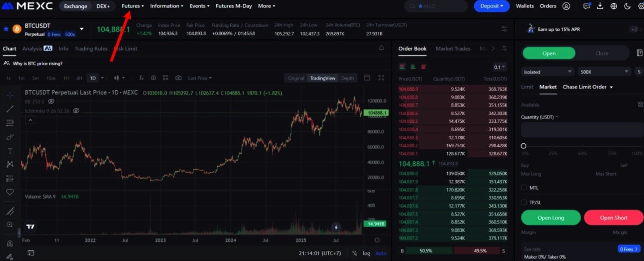Open the Futures dropdown menu
Viewport: 644px width, 261px height.
(x=133, y=6)
